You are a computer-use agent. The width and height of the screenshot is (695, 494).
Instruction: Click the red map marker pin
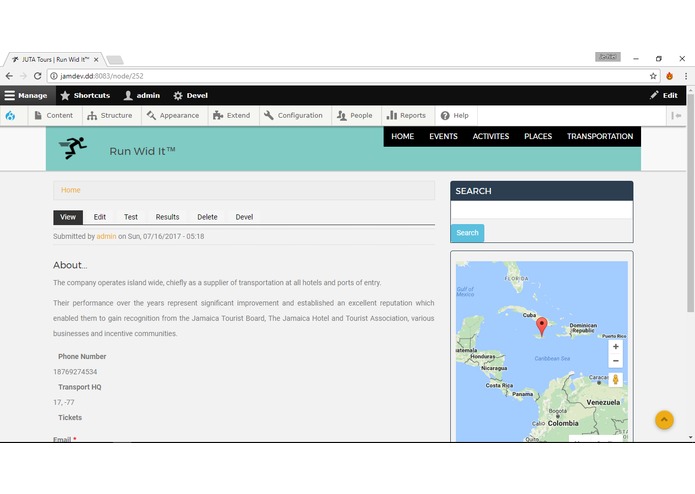click(x=542, y=327)
